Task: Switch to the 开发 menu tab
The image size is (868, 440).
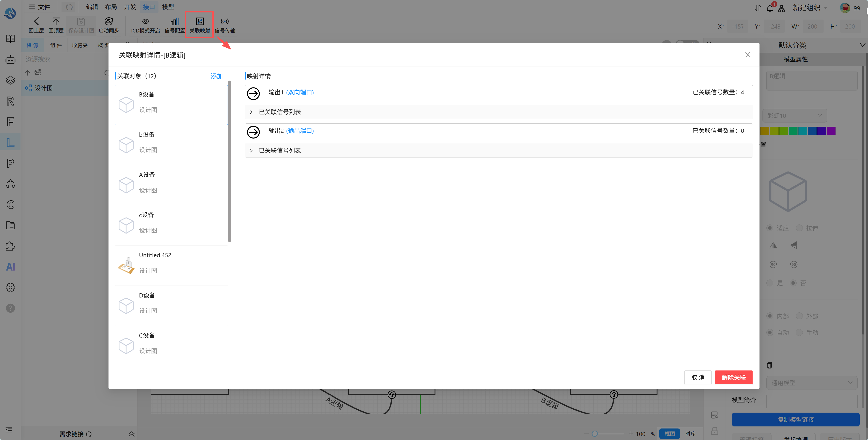Action: 130,7
